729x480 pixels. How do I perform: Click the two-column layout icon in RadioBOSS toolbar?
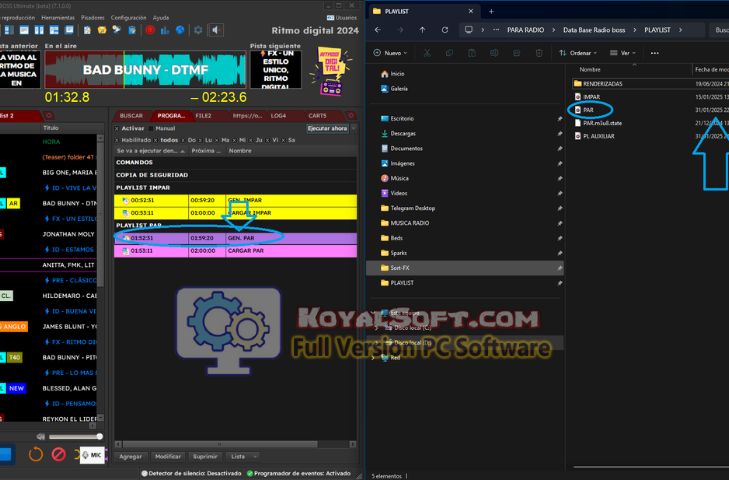pos(39,30)
